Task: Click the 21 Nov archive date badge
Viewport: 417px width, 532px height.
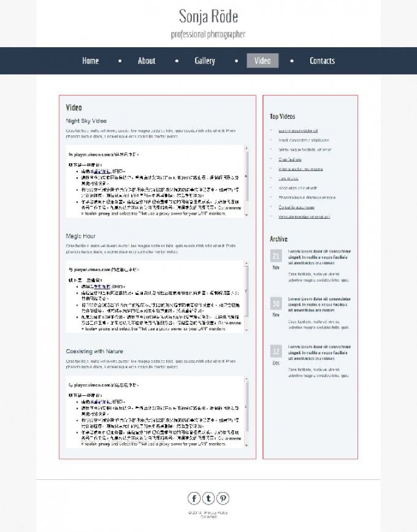Action: click(x=276, y=256)
